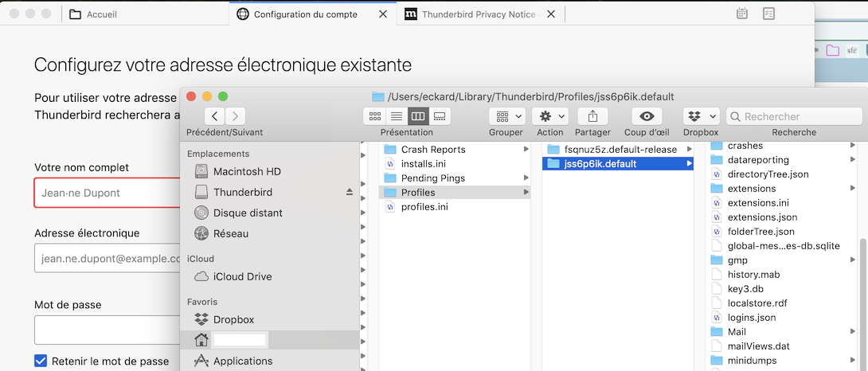
Task: Open the Thunderbird tasks icon
Action: 768,14
